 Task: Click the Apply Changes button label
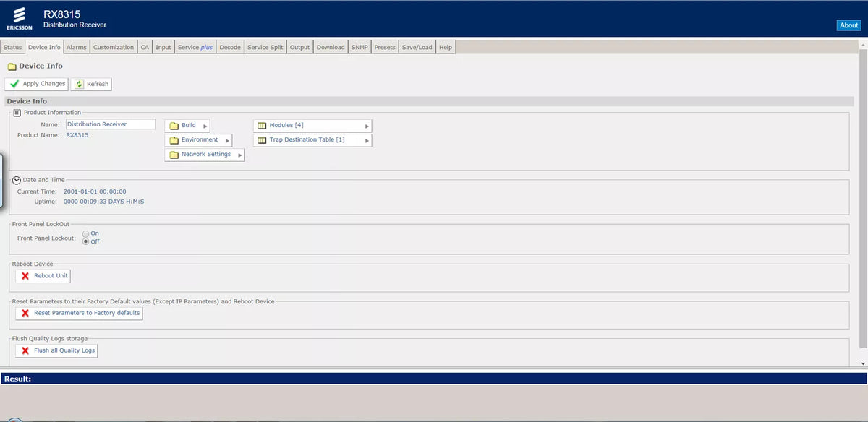(44, 84)
